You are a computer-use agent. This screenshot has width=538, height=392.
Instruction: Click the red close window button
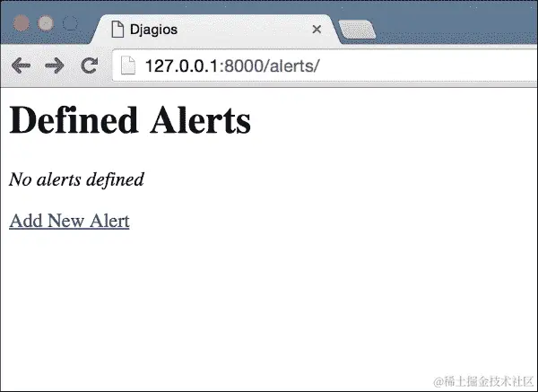[22, 23]
